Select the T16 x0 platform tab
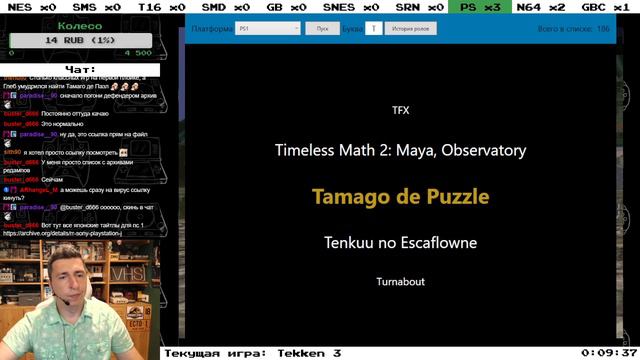640x360 pixels. pos(162,7)
